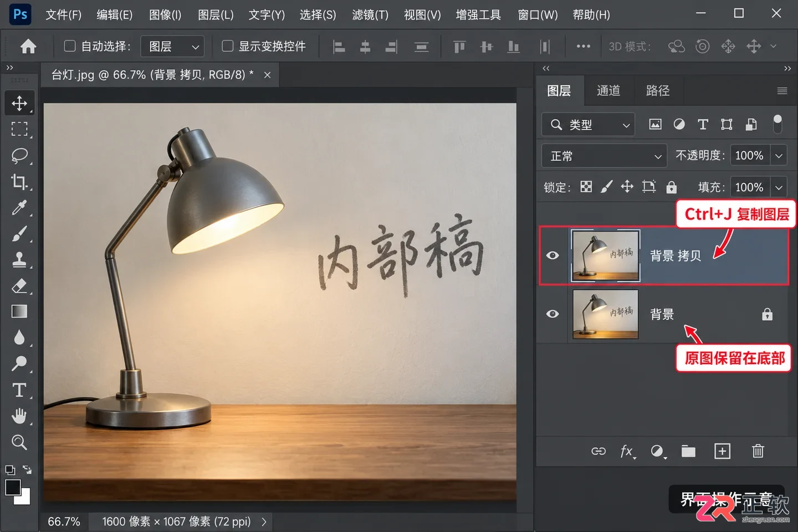
Task: Open the fx layer styles menu
Action: coord(627,451)
